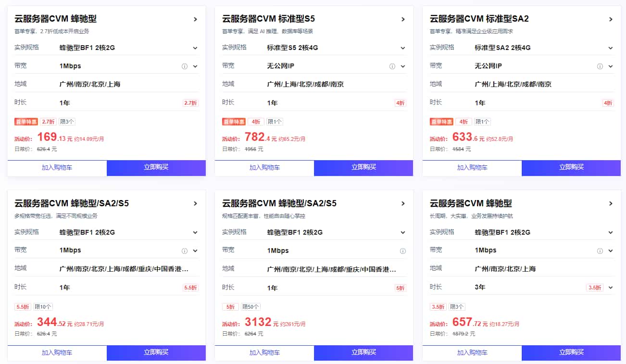626x364 pixels.
Task: Buy the 657.72元 蜂驰型 3年 plan now
Action: pos(571,352)
